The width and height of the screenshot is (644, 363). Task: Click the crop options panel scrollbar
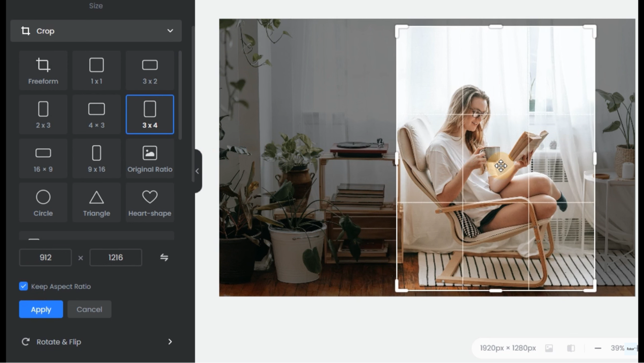[x=180, y=95]
